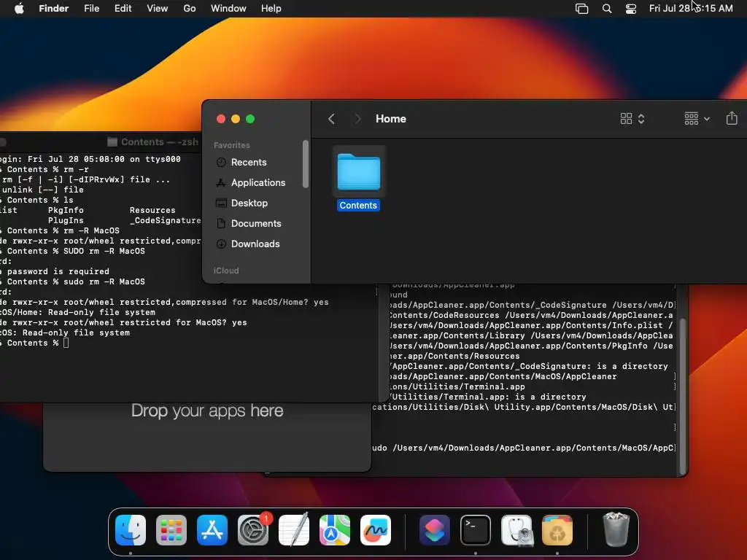Click the 'Favorites' header in Finder sidebar

[x=231, y=145]
